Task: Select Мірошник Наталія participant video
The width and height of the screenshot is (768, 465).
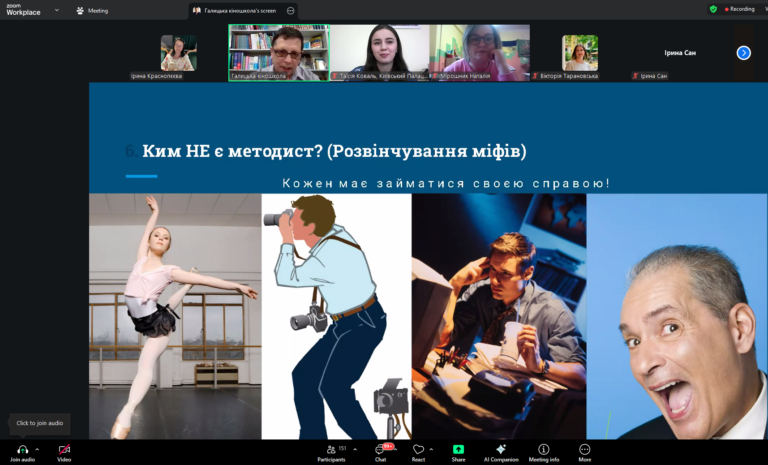Action: (480, 53)
